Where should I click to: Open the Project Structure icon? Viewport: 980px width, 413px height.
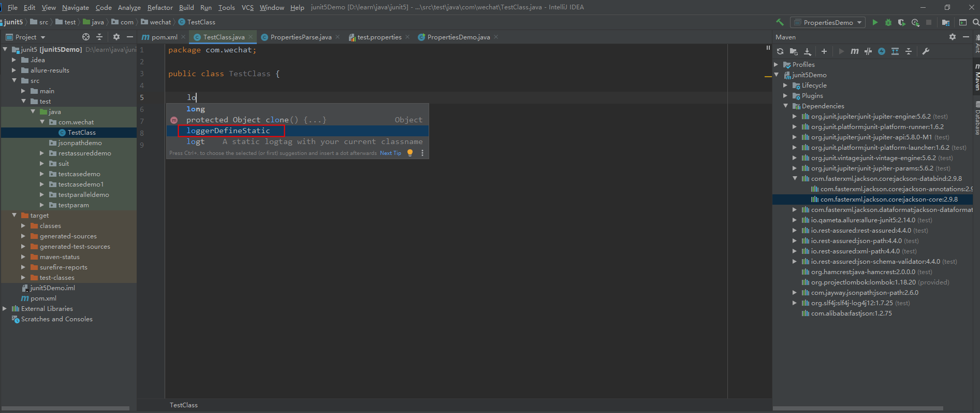(x=946, y=22)
